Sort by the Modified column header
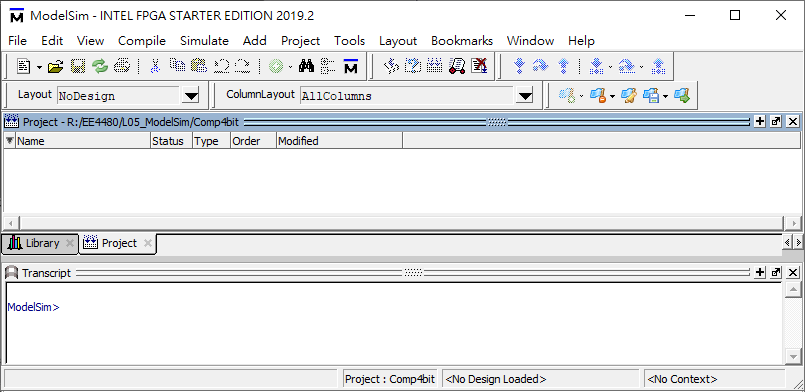Image resolution: width=805 pixels, height=392 pixels. [x=339, y=141]
